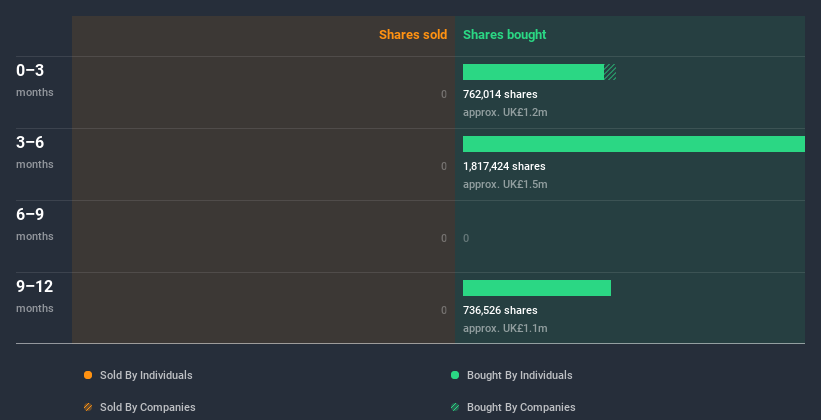
Task: Click the 9–12 months green bought bar
Action: (x=537, y=288)
